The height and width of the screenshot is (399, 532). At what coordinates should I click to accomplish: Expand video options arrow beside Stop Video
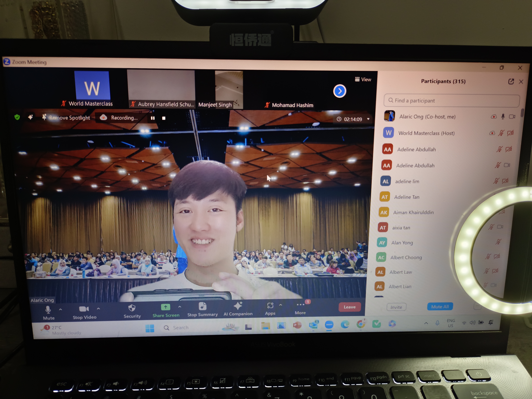(x=98, y=309)
